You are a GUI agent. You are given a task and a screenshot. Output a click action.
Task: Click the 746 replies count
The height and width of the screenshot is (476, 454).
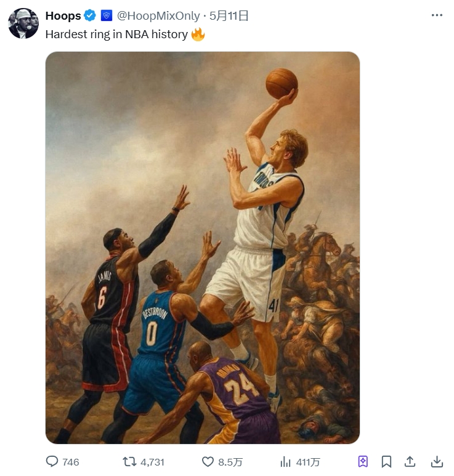(x=71, y=462)
